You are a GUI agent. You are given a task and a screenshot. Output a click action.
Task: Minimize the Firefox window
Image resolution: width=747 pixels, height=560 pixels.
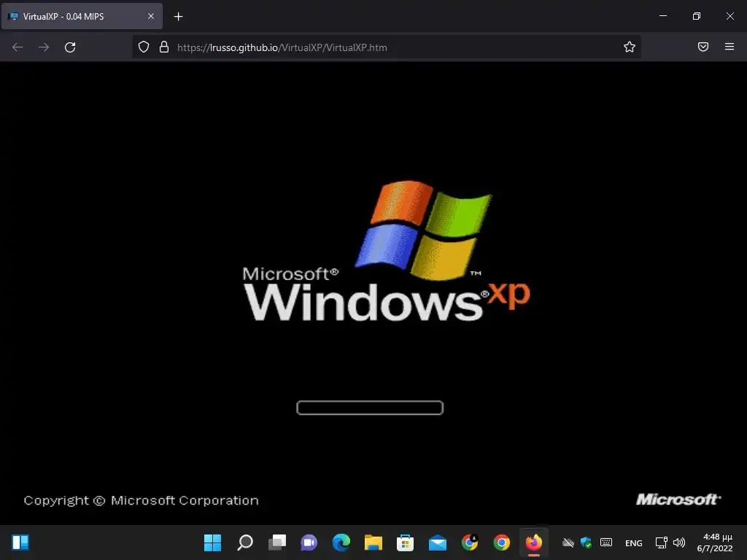click(662, 16)
